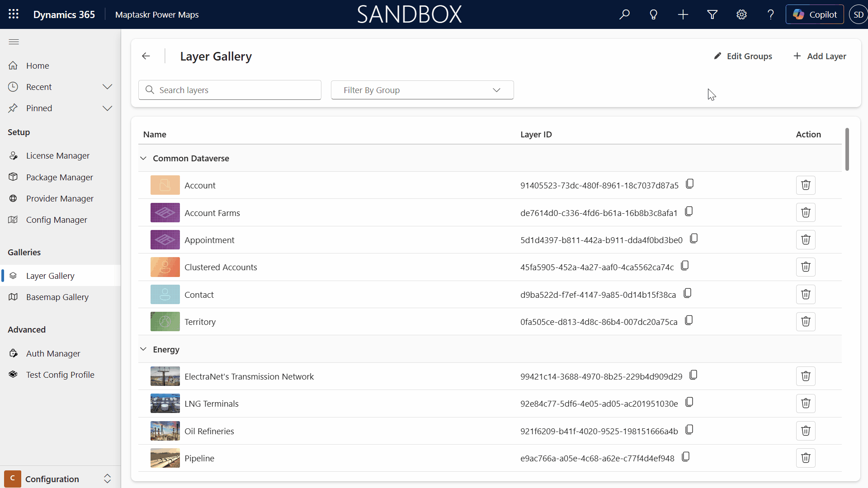Open Auth Manager
868x488 pixels.
tap(61, 353)
